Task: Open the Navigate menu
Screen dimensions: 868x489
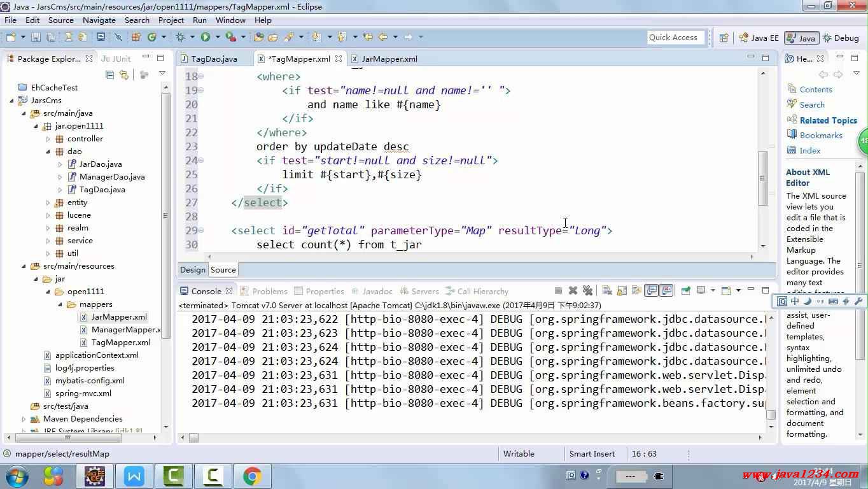Action: pos(99,20)
